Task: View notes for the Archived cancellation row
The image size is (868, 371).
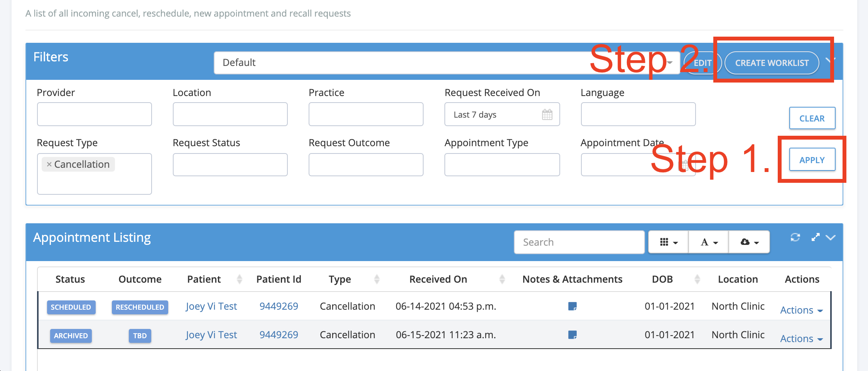Action: click(573, 335)
